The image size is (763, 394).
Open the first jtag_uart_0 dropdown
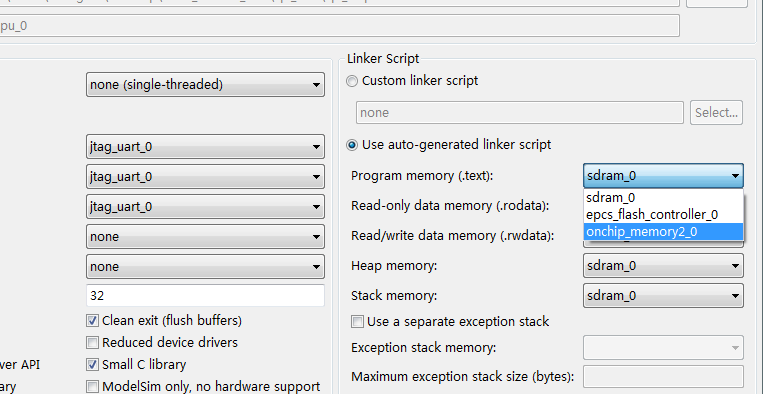205,146
